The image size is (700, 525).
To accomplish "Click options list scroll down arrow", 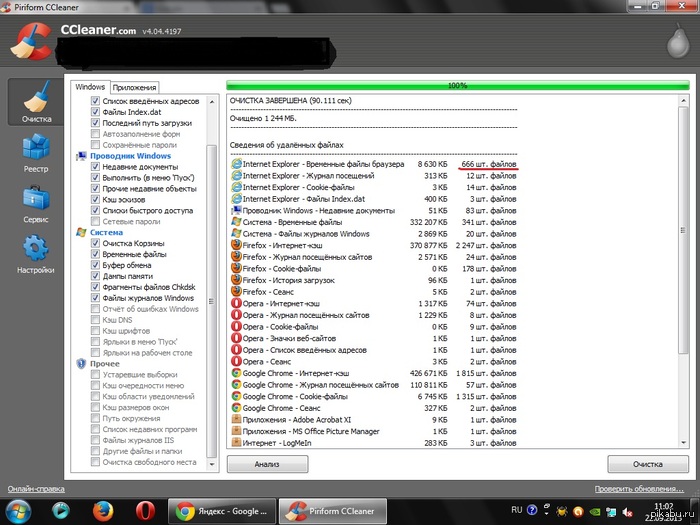I will [212, 465].
